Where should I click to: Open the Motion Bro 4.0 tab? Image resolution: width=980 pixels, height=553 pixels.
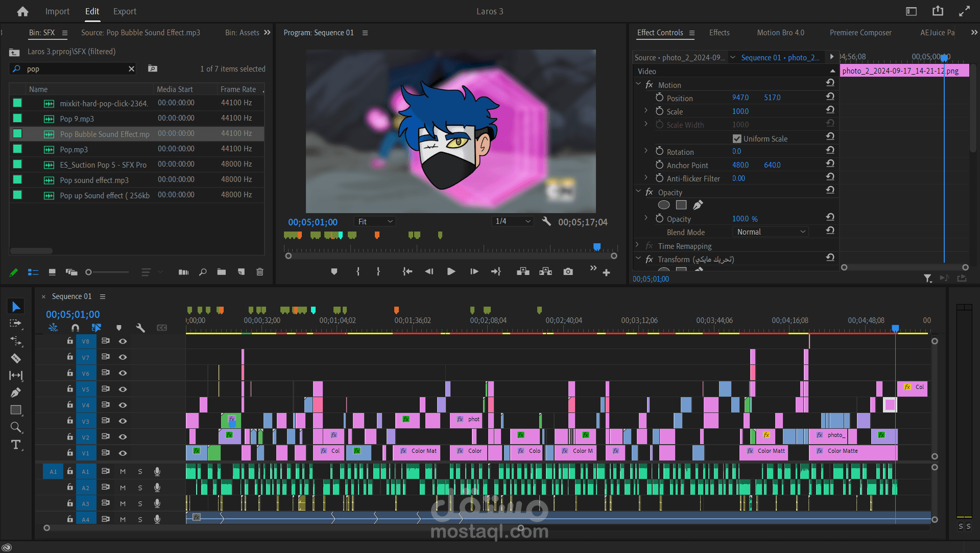point(780,32)
